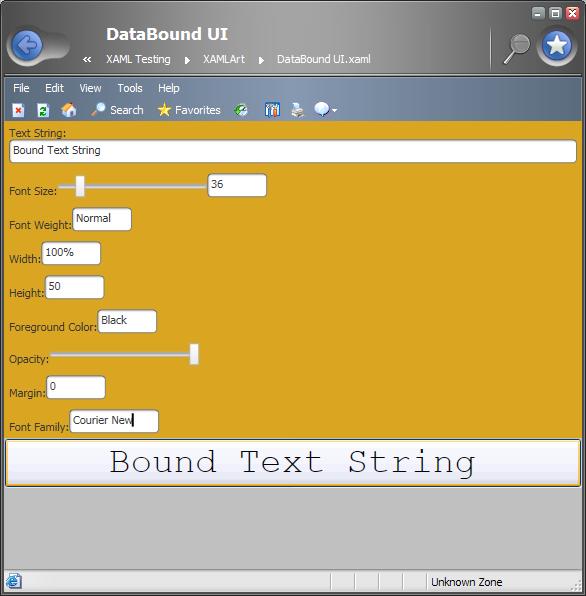Click the blue back arrow button
586x596 pixels.
coord(27,45)
